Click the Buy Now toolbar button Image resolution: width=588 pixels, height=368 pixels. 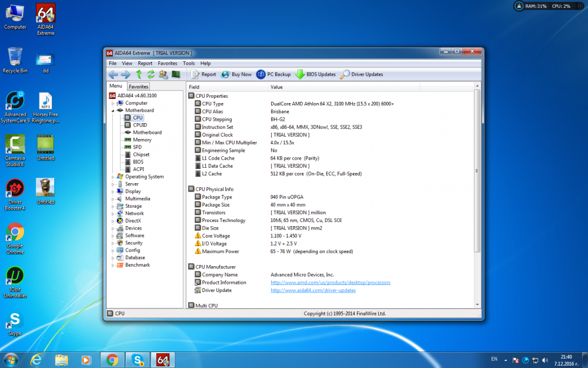point(236,74)
